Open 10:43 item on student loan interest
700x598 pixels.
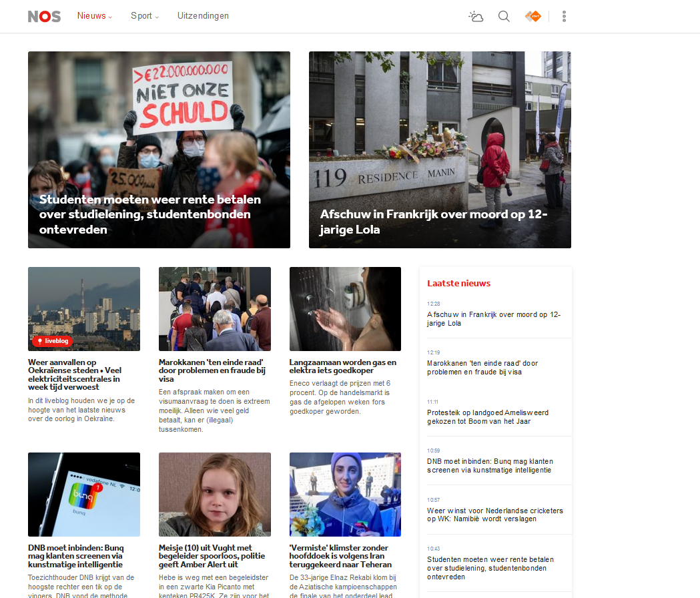[x=490, y=568]
